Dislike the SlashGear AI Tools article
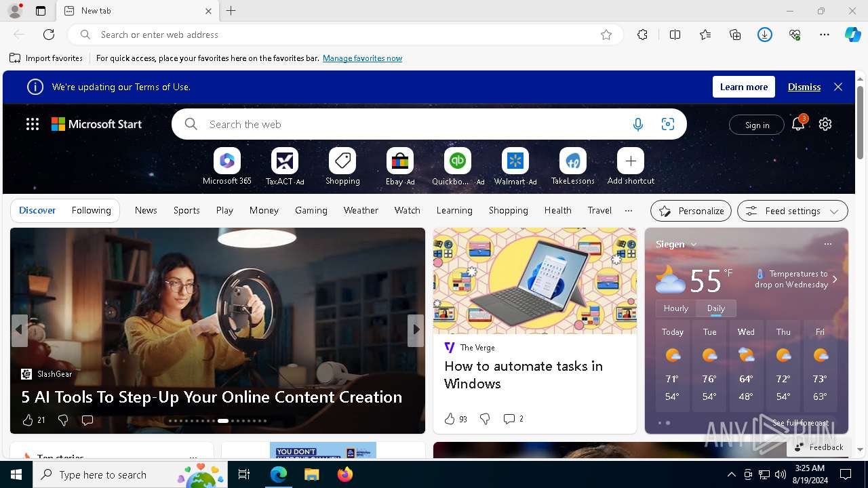The image size is (868, 488). click(x=63, y=420)
